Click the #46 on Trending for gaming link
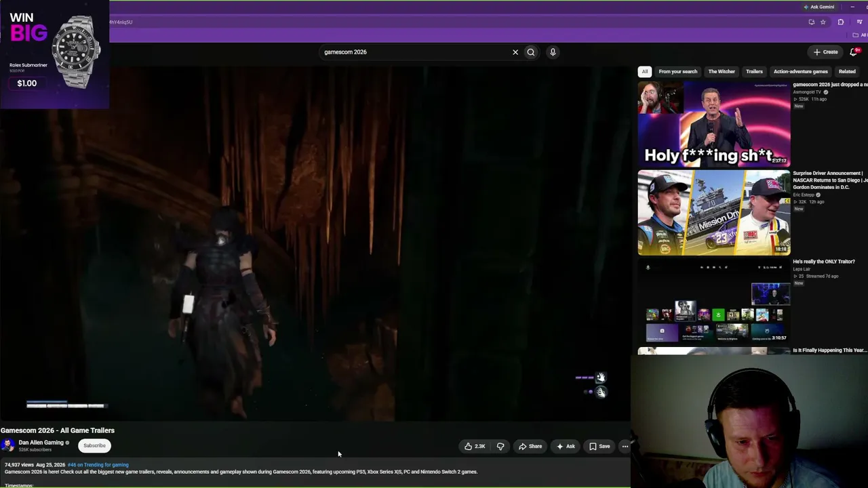Screen dimensions: 868x488 pyautogui.click(x=98, y=465)
